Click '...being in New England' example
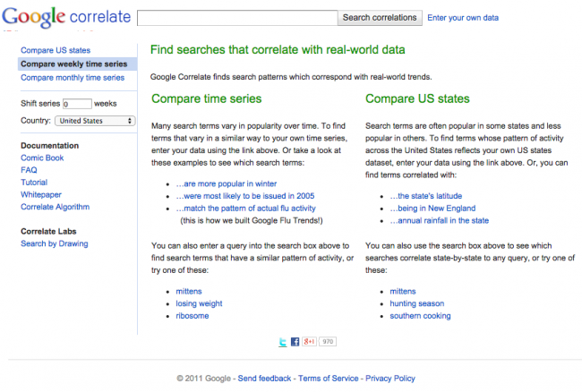The height and width of the screenshot is (392, 582). click(432, 208)
